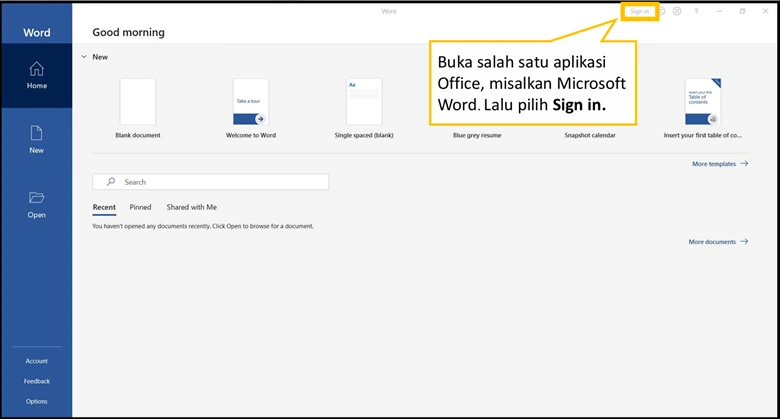Open the Open folder page
Viewport: 780px width, 419px height.
36,205
